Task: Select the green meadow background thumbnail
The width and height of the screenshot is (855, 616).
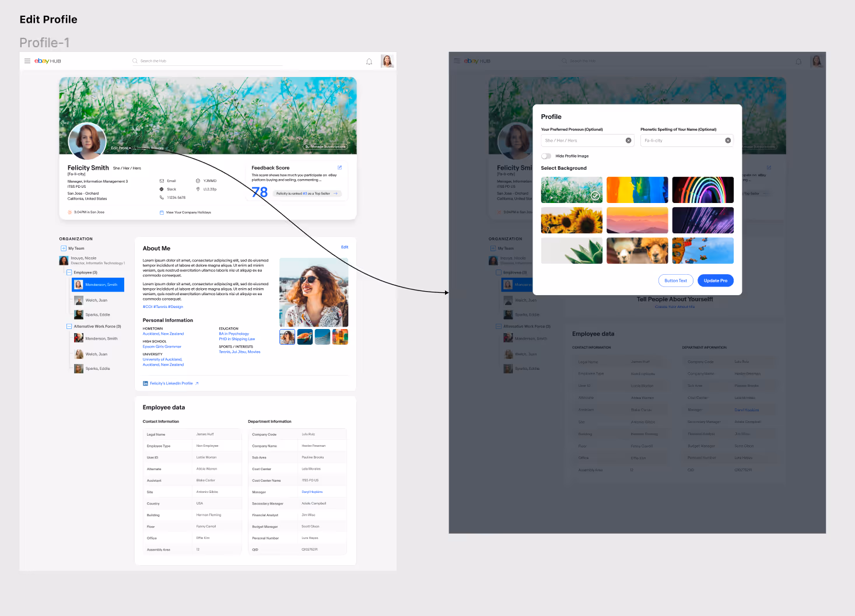Action: pyautogui.click(x=572, y=190)
